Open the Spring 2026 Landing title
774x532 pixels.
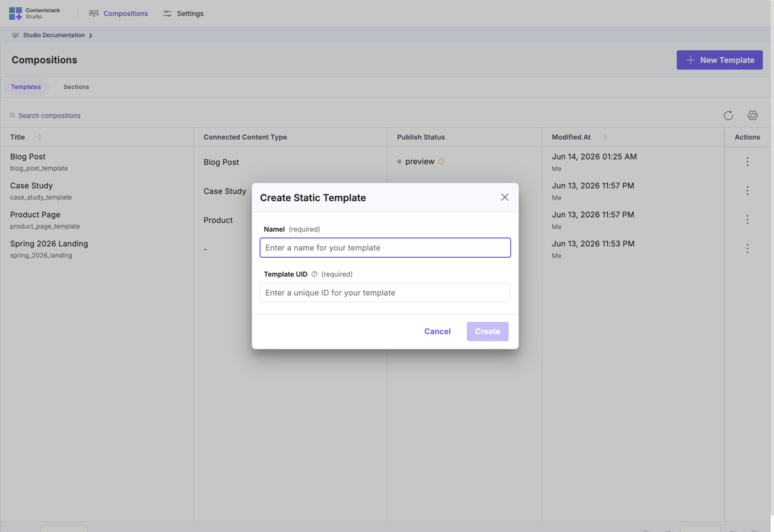(49, 243)
